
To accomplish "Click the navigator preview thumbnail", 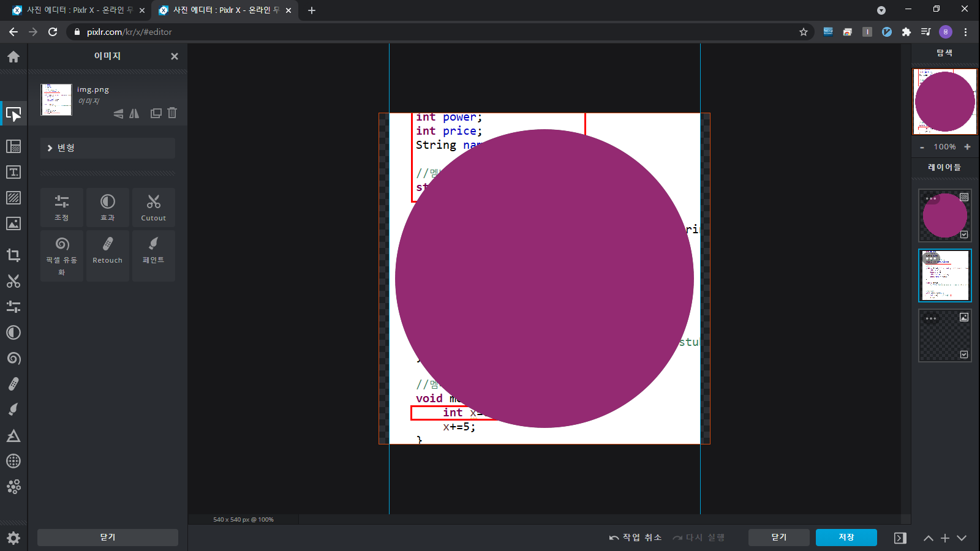I will (x=945, y=102).
